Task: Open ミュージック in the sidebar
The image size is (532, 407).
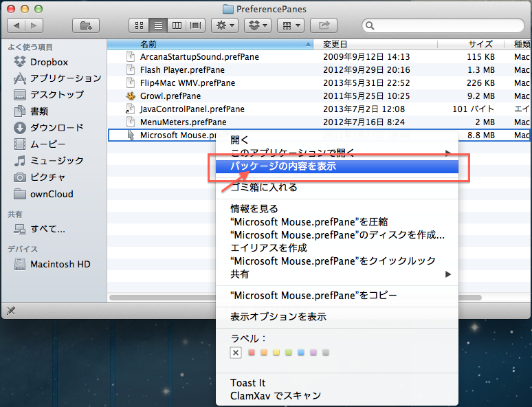Action: tap(48, 161)
